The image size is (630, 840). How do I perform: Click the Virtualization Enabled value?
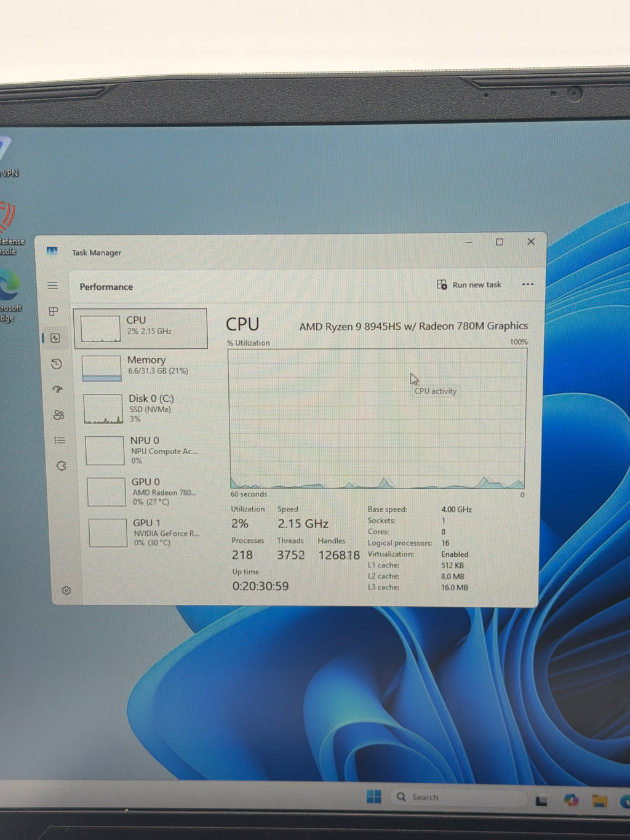click(455, 554)
